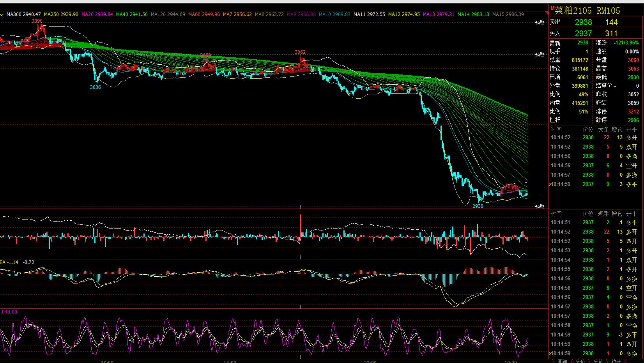Click the 3090 high price label
The width and height of the screenshot is (644, 363).
click(x=37, y=21)
